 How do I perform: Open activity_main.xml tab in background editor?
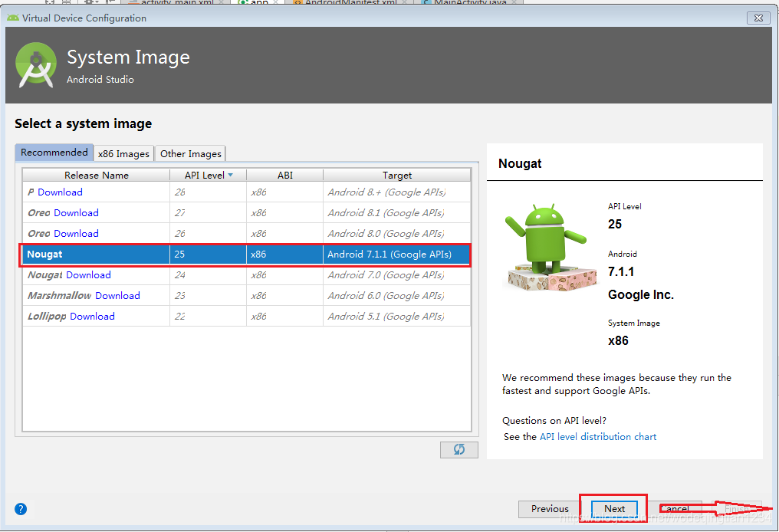(176, 2)
